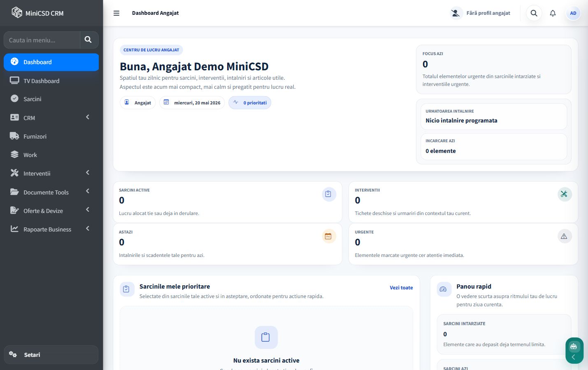Viewport: 588px width, 370px height.
Task: Click the Sarcinile mele prioritare clipboard icon
Action: 127,289
